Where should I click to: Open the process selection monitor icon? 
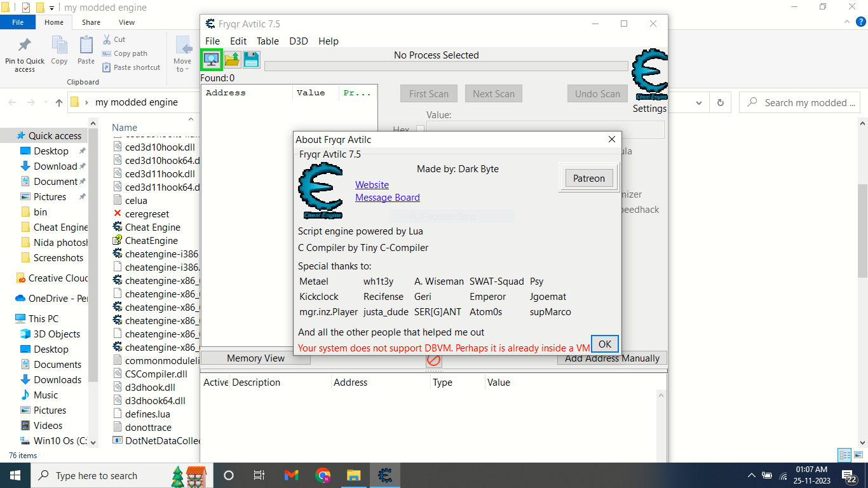211,59
